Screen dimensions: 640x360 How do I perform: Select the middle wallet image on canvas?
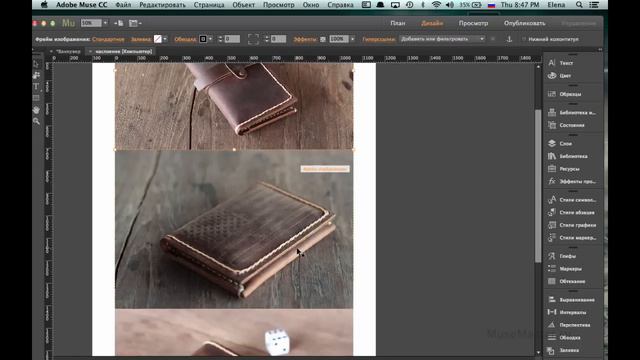point(234,229)
